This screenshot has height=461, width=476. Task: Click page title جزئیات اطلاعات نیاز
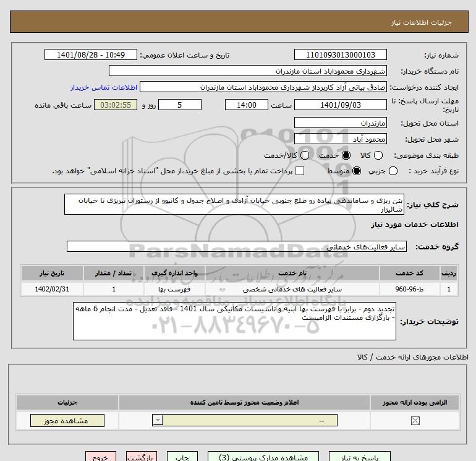coord(421,22)
